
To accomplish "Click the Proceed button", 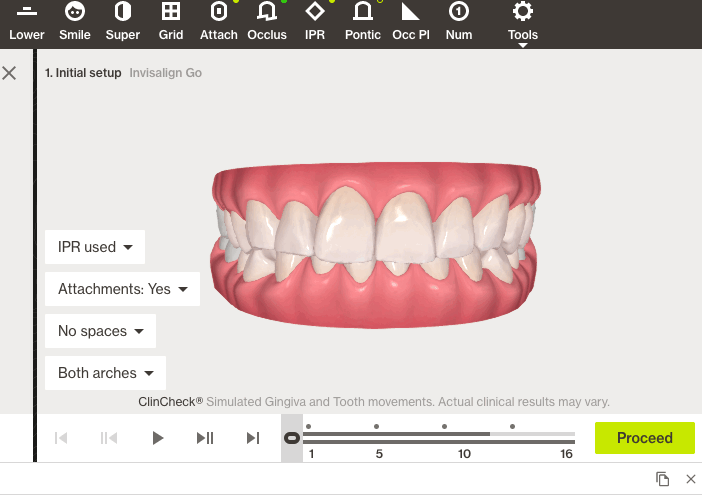I will pyautogui.click(x=645, y=438).
